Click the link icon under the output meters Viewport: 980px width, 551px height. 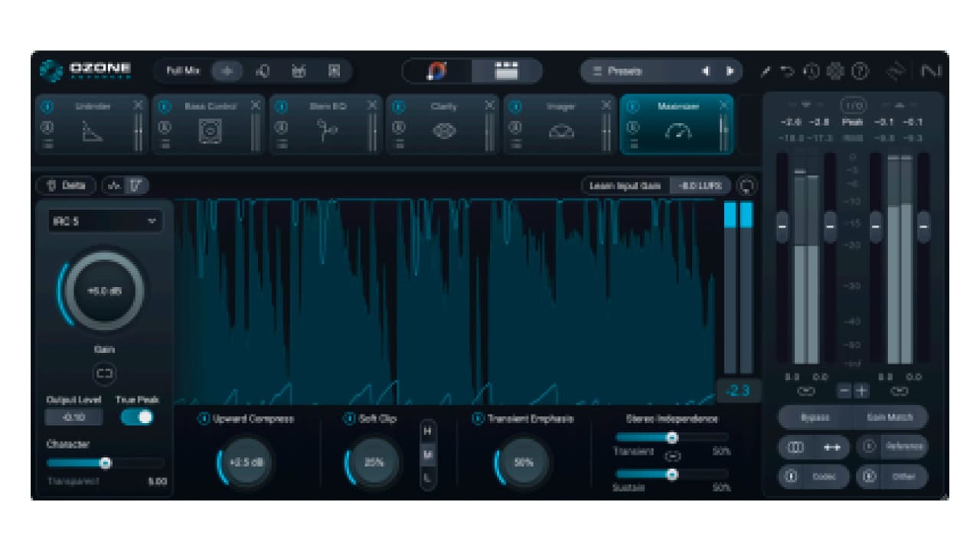(x=900, y=391)
